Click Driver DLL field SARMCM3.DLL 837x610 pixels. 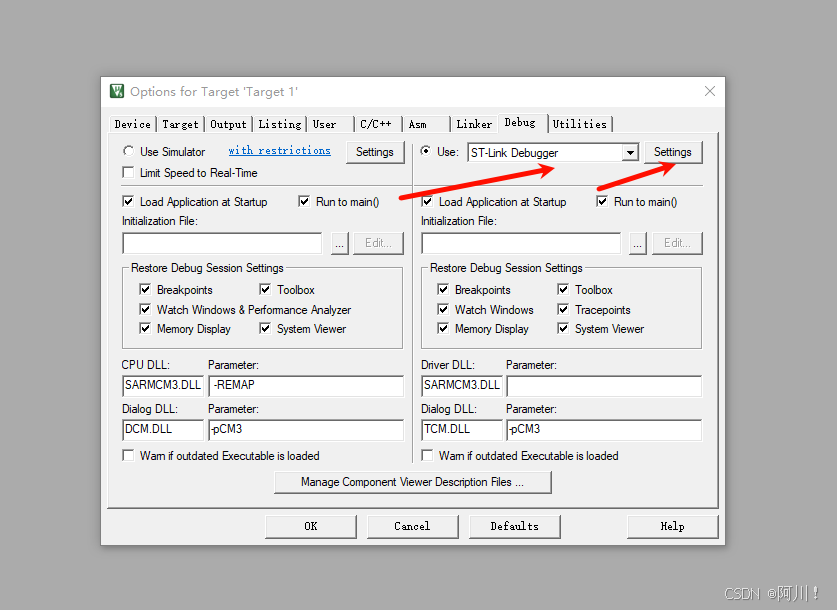[x=462, y=386]
